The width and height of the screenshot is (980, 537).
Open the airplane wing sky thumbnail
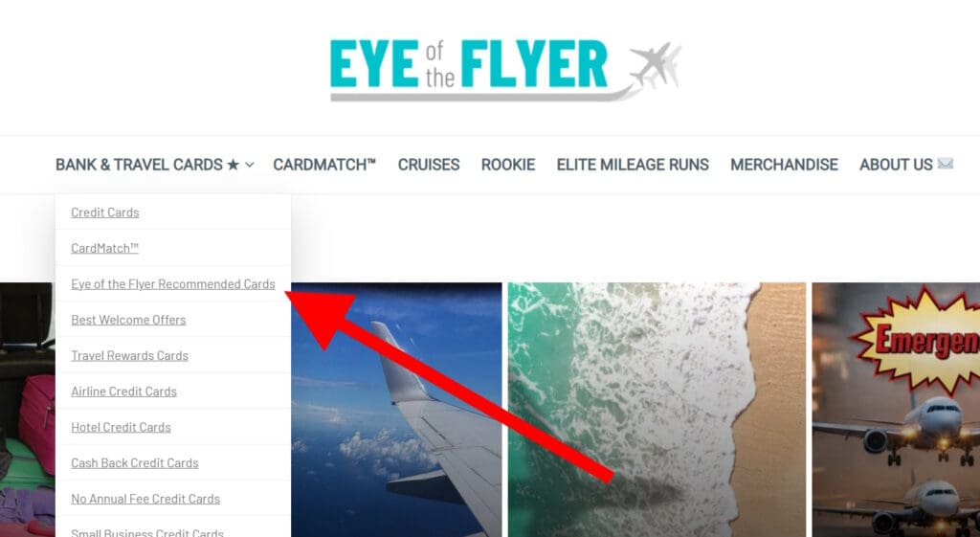(x=396, y=410)
